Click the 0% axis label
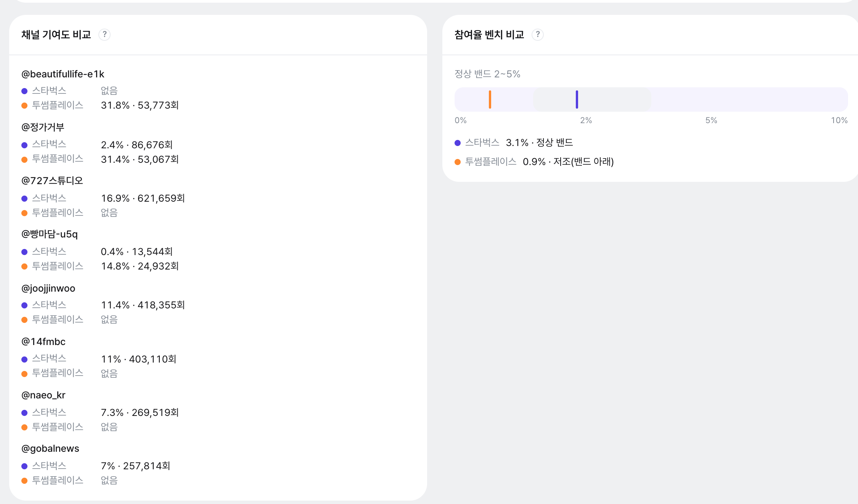 [461, 120]
